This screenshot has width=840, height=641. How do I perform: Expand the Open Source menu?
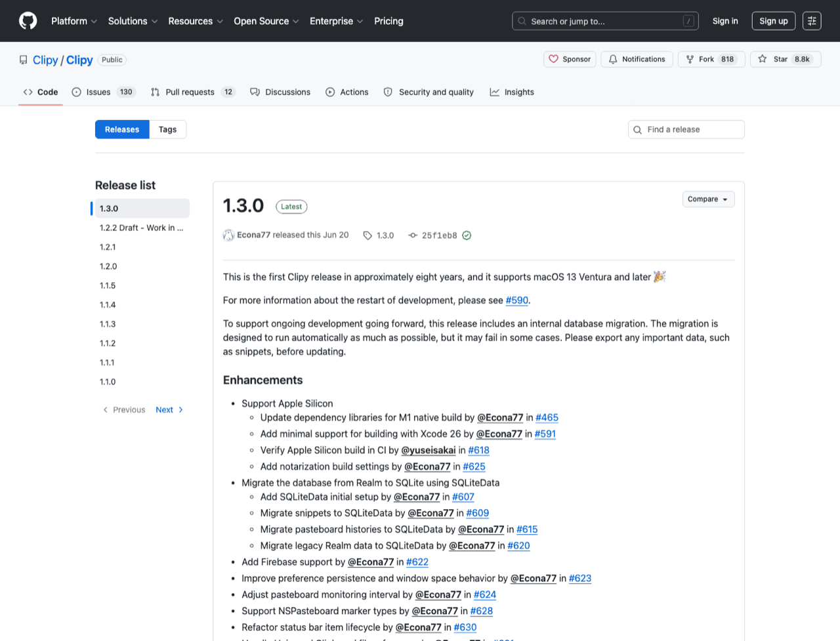click(x=266, y=21)
